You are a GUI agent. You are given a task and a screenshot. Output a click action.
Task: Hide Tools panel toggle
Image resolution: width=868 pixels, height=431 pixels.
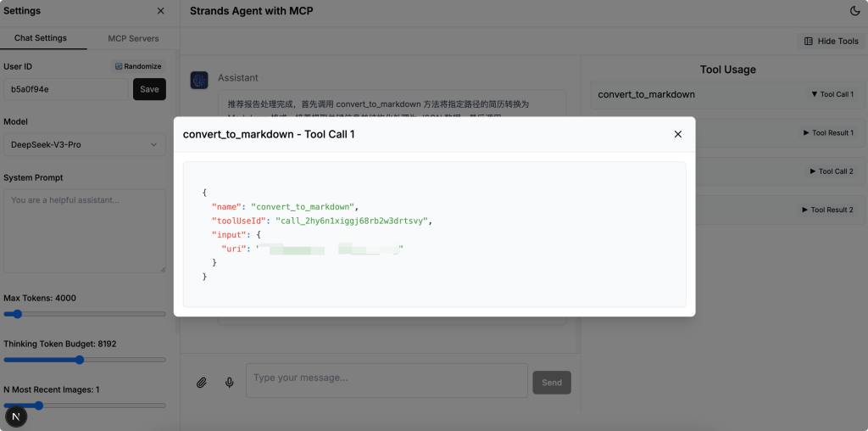click(831, 41)
